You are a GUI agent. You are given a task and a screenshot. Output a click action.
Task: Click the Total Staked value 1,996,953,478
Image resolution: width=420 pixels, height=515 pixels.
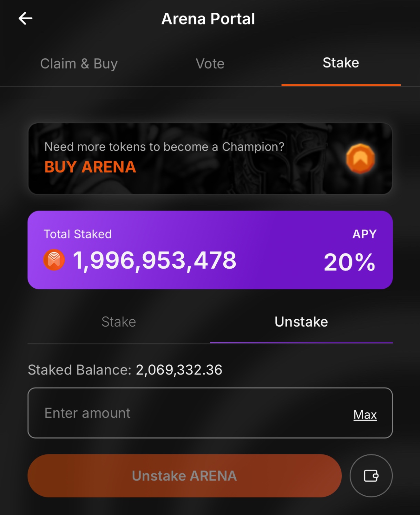[x=155, y=260]
